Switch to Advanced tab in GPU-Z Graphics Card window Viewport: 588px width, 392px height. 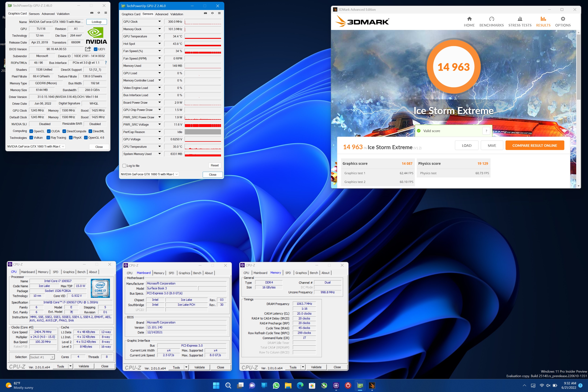tap(48, 14)
